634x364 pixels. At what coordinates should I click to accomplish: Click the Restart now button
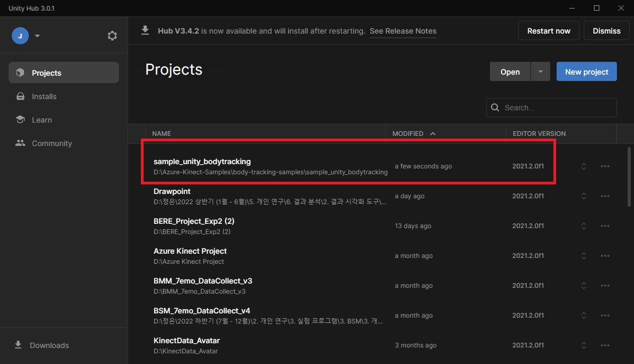click(x=549, y=31)
